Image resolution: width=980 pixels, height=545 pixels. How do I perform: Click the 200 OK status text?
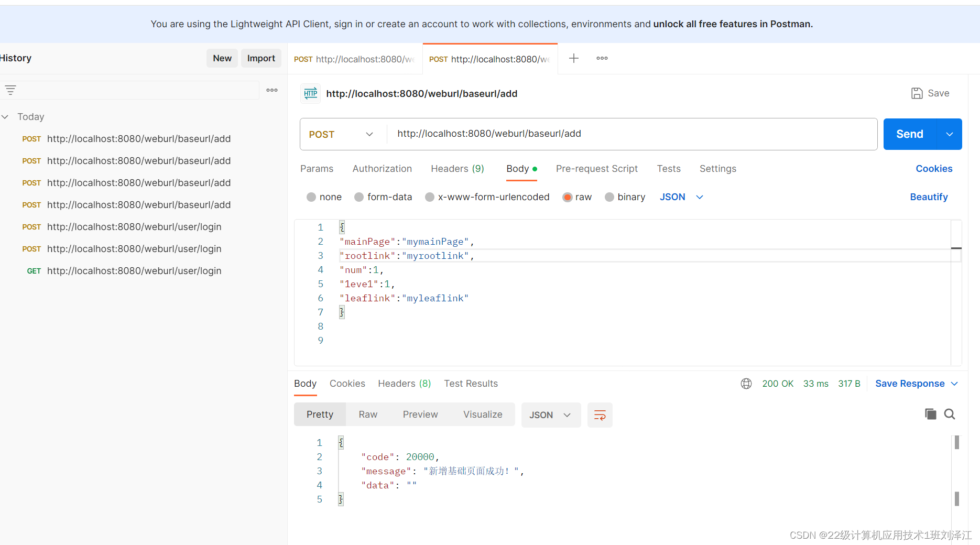[x=778, y=384]
